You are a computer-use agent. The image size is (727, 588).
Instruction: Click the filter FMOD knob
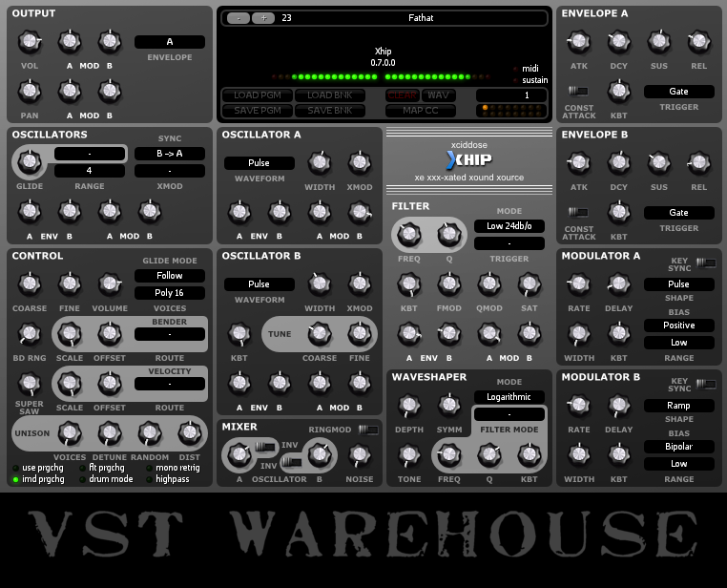click(448, 283)
